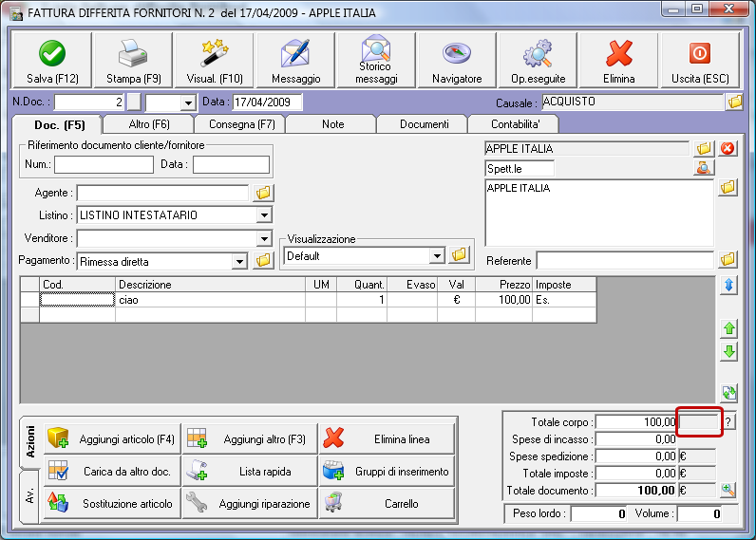This screenshot has height=540, width=756.
Task: Focus the Agente input field
Action: click(x=163, y=193)
